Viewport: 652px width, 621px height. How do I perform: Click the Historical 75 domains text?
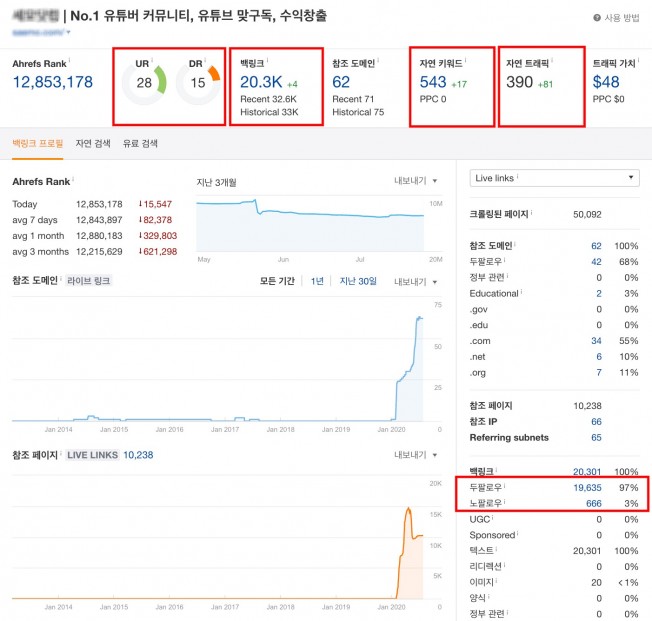point(358,112)
